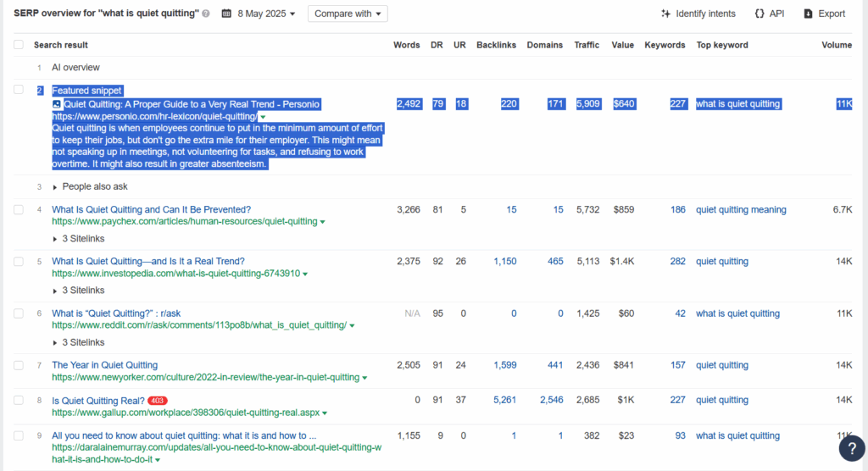Viewport: 868px width, 471px height.
Task: Open the Compare with dropdown
Action: coord(348,14)
